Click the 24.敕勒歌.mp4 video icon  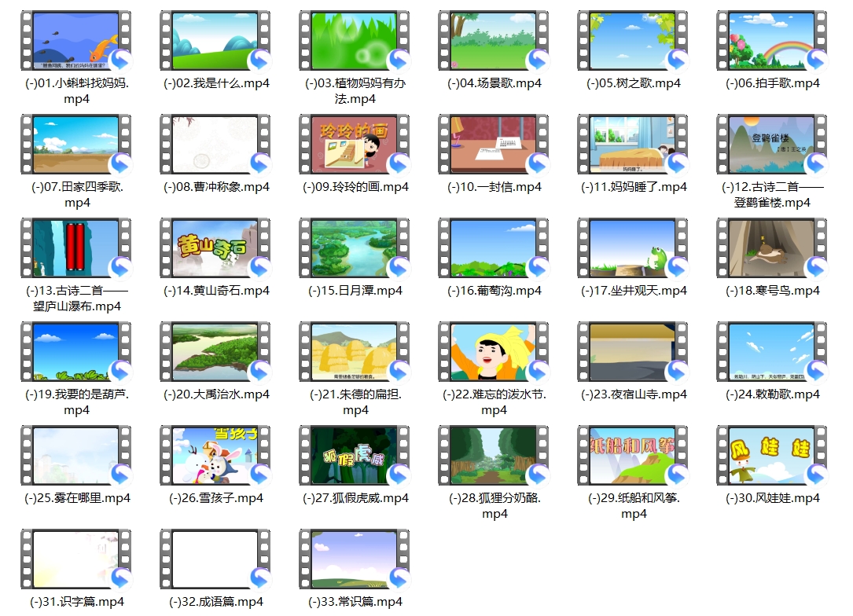pyautogui.click(x=771, y=352)
